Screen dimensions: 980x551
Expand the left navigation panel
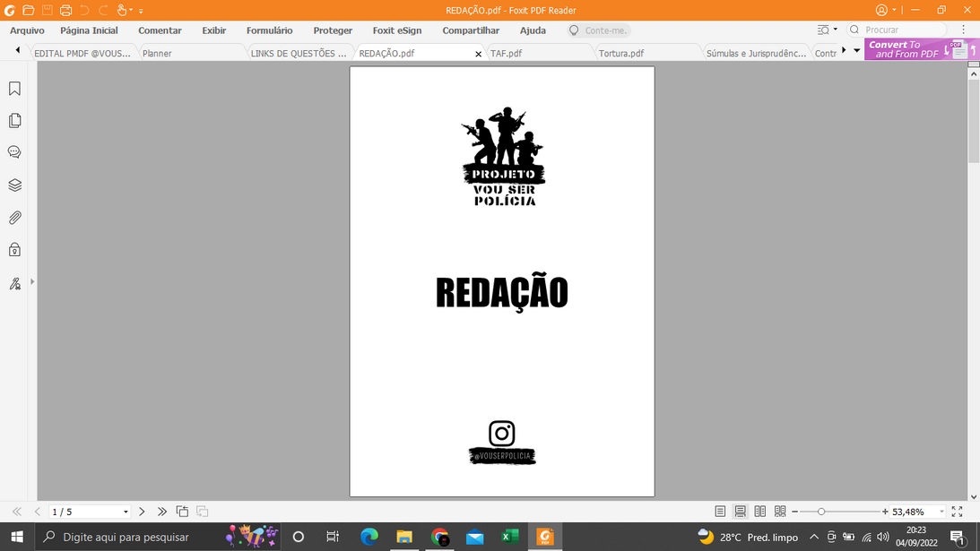click(32, 281)
